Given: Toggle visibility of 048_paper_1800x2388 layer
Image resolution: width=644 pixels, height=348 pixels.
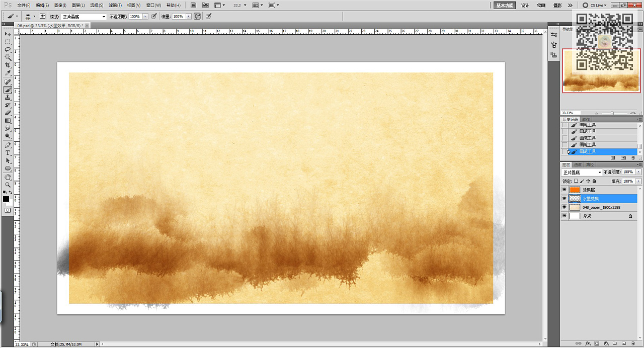Looking at the screenshot, I should pyautogui.click(x=564, y=207).
